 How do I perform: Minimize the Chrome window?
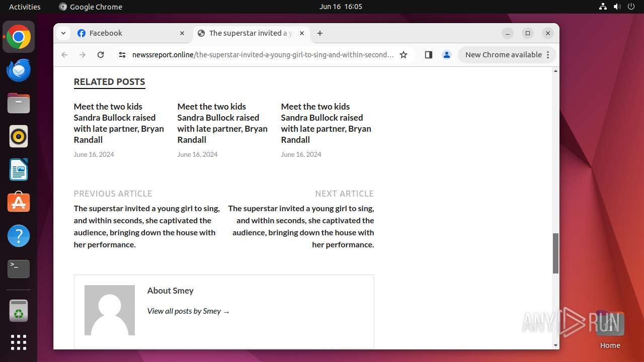pyautogui.click(x=508, y=33)
